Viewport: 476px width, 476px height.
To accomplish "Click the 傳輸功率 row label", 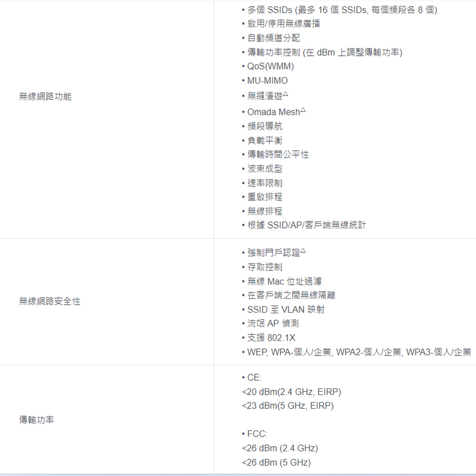I will pyautogui.click(x=36, y=420).
